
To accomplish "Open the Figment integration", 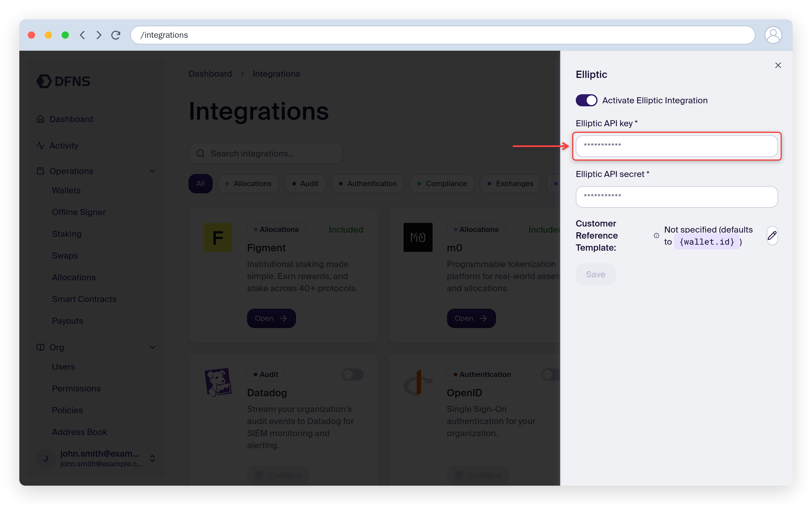I will pos(271,318).
